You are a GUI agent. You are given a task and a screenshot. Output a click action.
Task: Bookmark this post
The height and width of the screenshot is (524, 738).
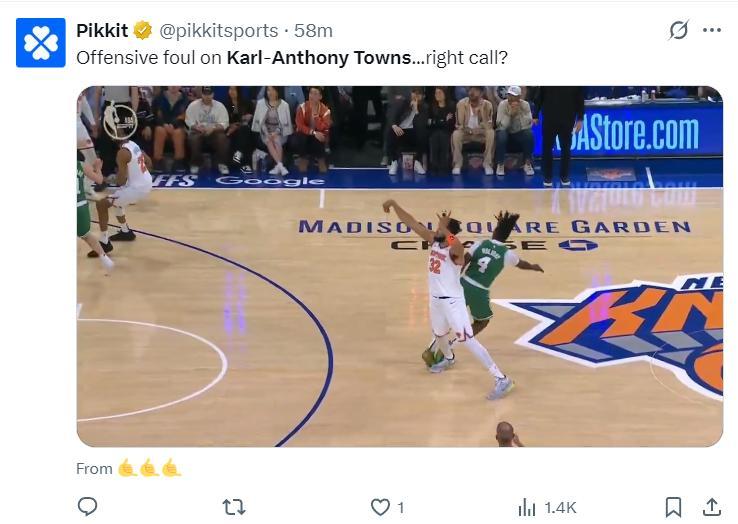[674, 507]
